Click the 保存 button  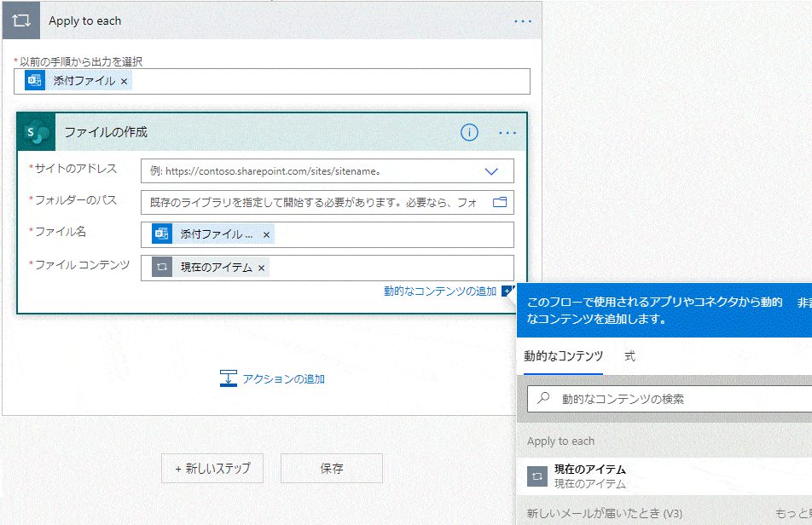pos(331,468)
